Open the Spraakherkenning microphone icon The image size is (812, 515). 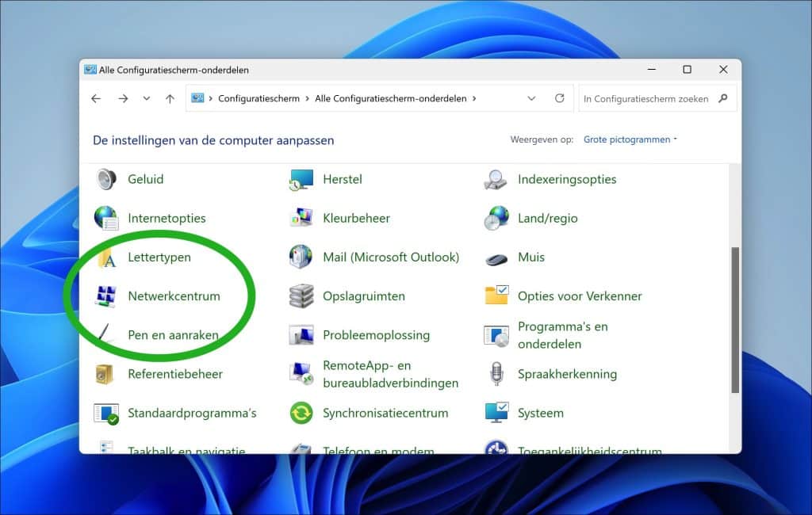(x=496, y=374)
